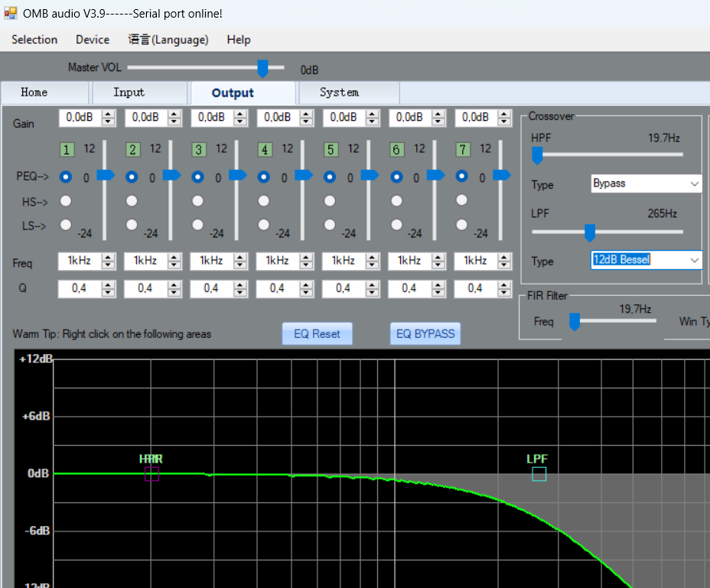This screenshot has height=588, width=710.
Task: Click band 7 vertical gain slider handle
Action: click(502, 175)
